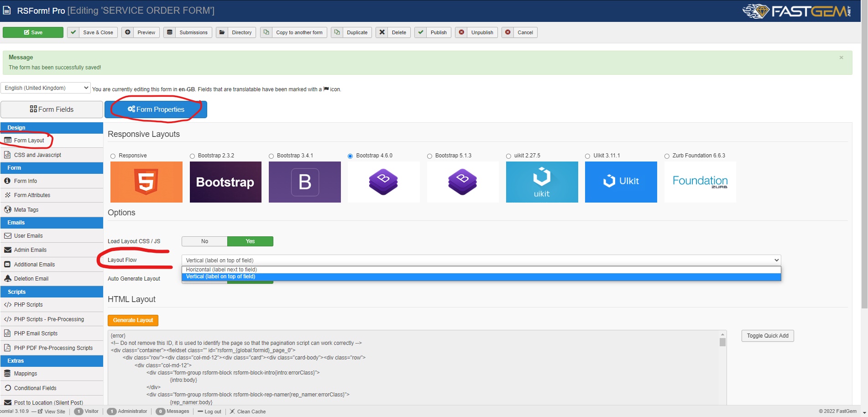Screen dimensions: 868x417
Task: Click the Toggle Quick Add button
Action: click(x=768, y=336)
